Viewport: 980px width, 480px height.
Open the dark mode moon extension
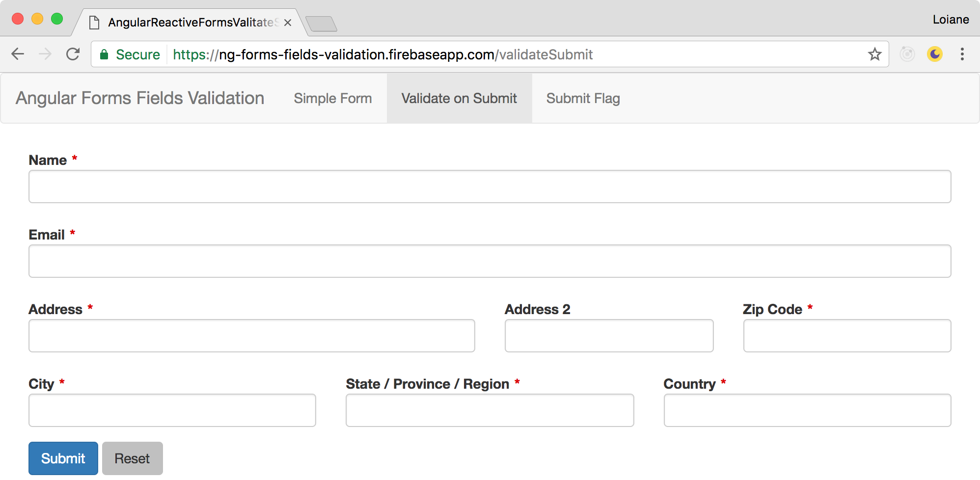tap(935, 54)
